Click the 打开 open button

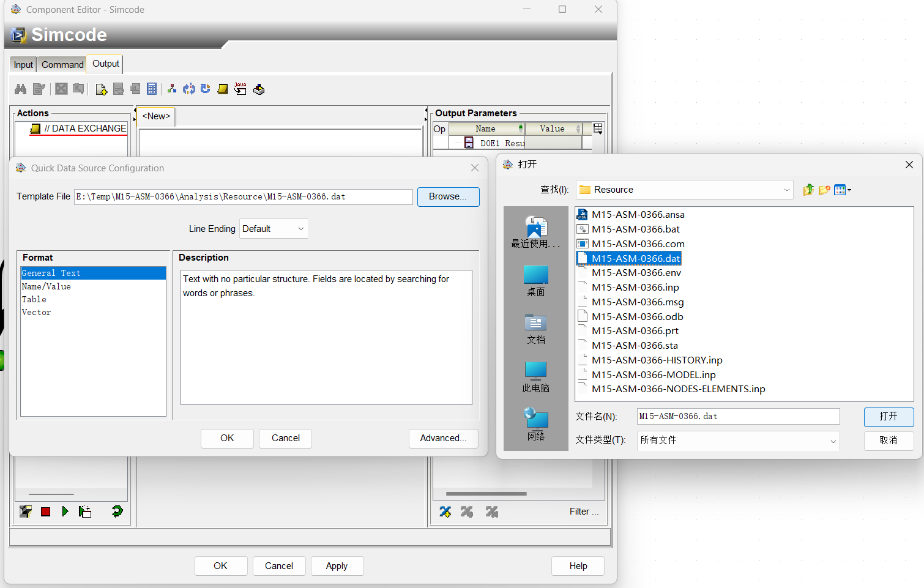889,417
